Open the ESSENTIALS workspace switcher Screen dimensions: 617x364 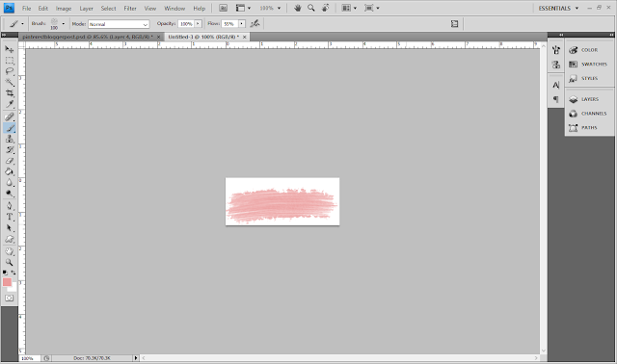tap(558, 9)
